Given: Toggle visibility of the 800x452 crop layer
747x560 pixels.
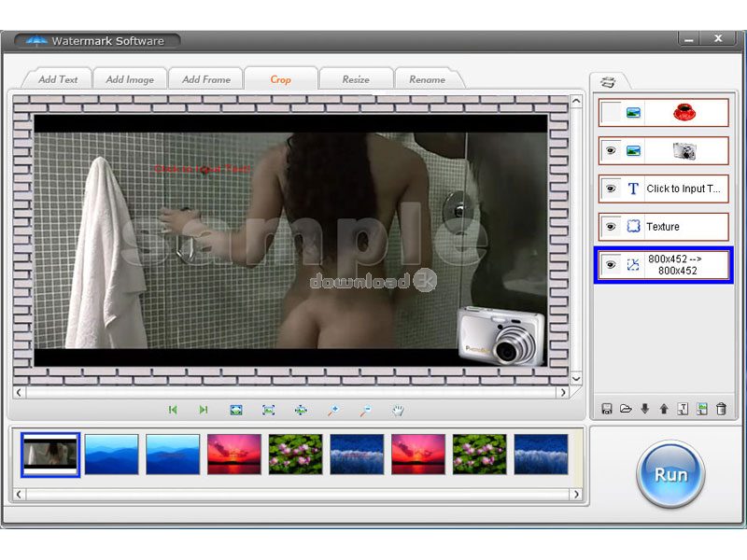Looking at the screenshot, I should point(610,265).
